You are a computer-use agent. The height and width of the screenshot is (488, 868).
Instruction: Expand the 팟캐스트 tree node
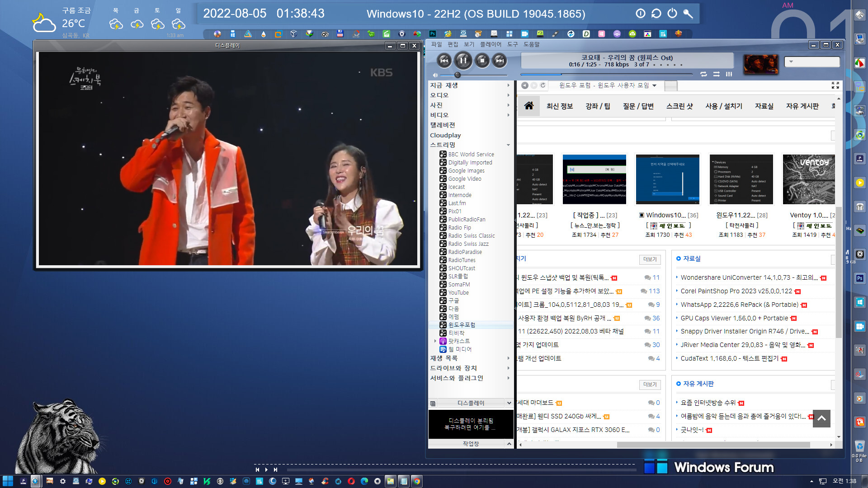(435, 341)
